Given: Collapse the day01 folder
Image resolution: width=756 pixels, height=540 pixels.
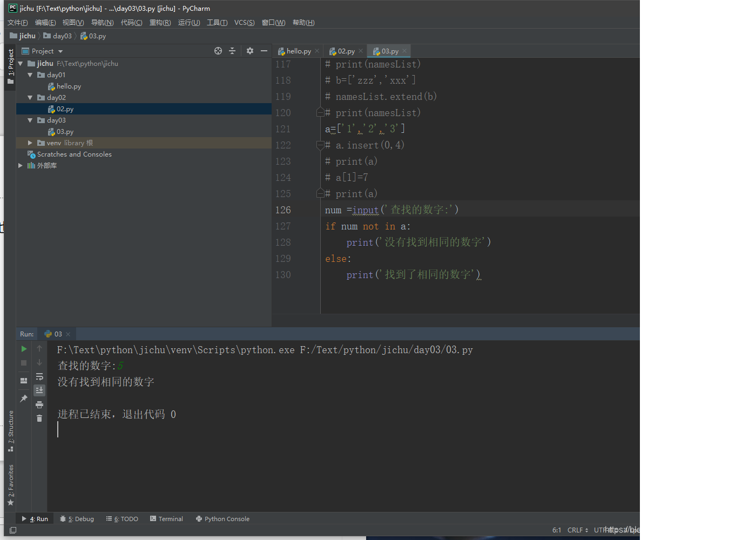Looking at the screenshot, I should (x=30, y=75).
